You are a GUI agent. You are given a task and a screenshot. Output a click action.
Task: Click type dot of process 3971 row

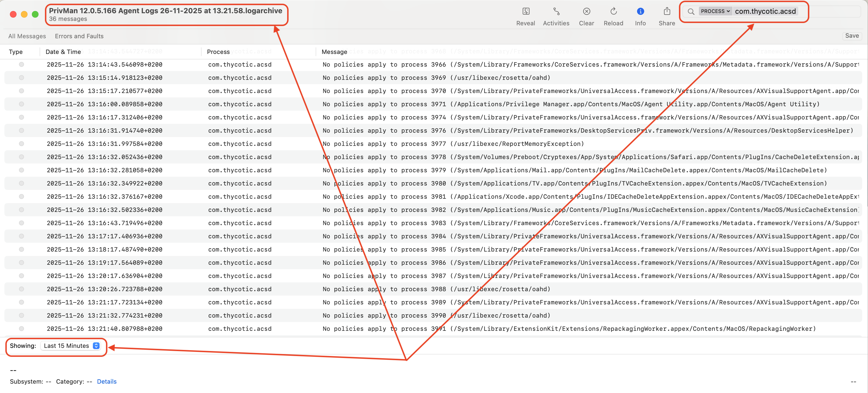point(21,104)
